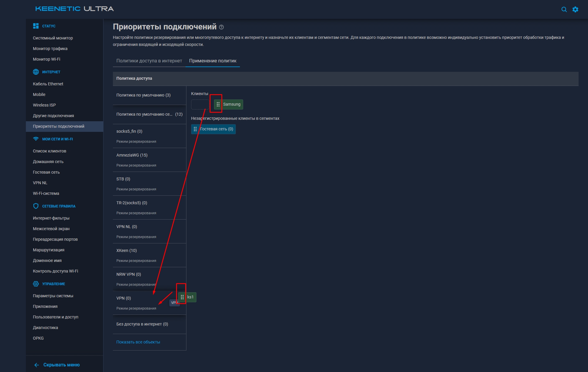The image size is (588, 372).
Task: Open the search icon in the top bar
Action: click(x=564, y=9)
